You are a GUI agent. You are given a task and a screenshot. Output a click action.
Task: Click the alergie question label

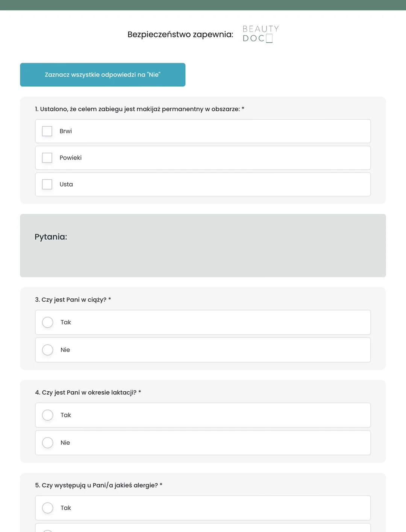click(x=99, y=485)
